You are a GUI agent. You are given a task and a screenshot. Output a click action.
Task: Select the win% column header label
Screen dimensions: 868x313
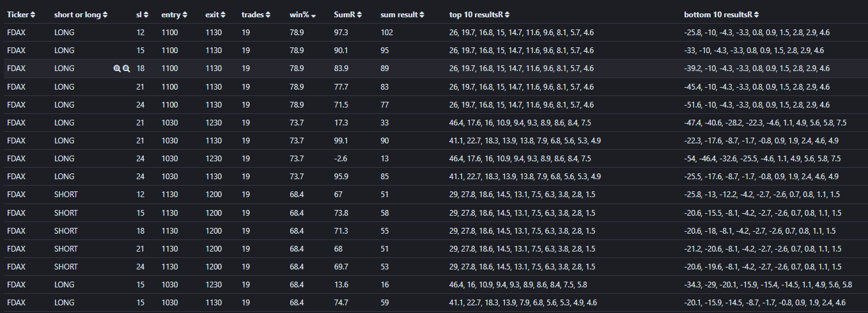click(298, 15)
